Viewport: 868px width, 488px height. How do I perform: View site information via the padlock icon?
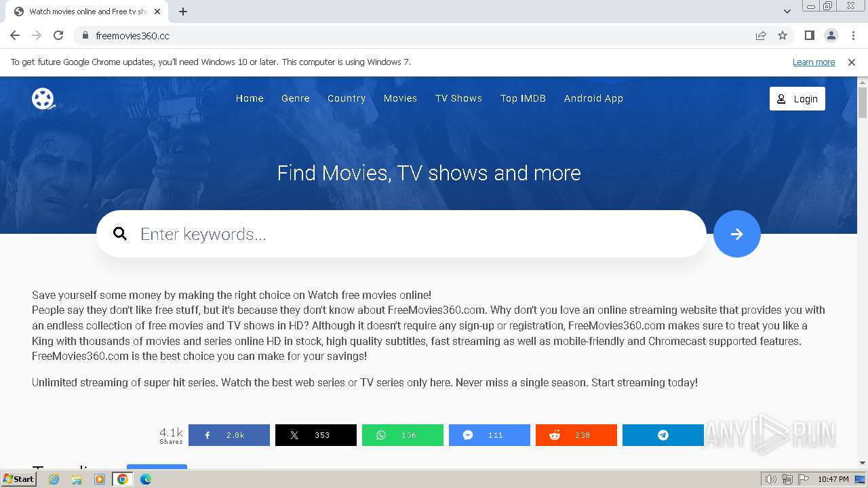85,35
